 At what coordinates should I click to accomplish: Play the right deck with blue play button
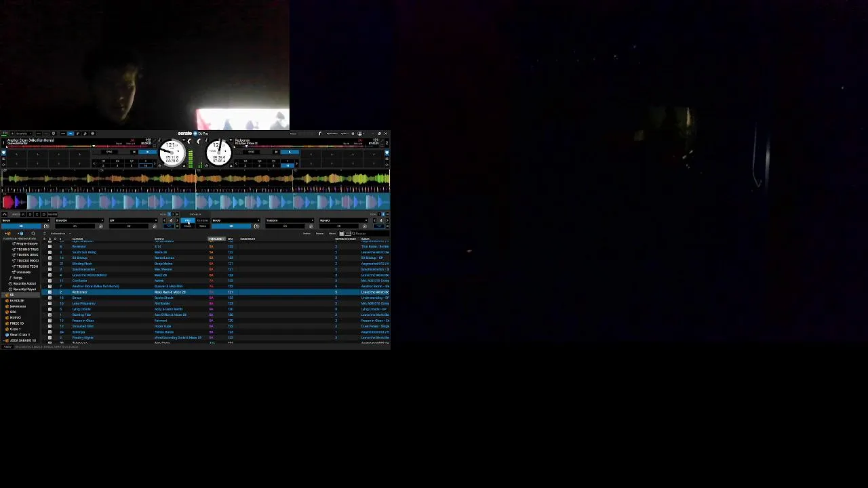[290, 152]
